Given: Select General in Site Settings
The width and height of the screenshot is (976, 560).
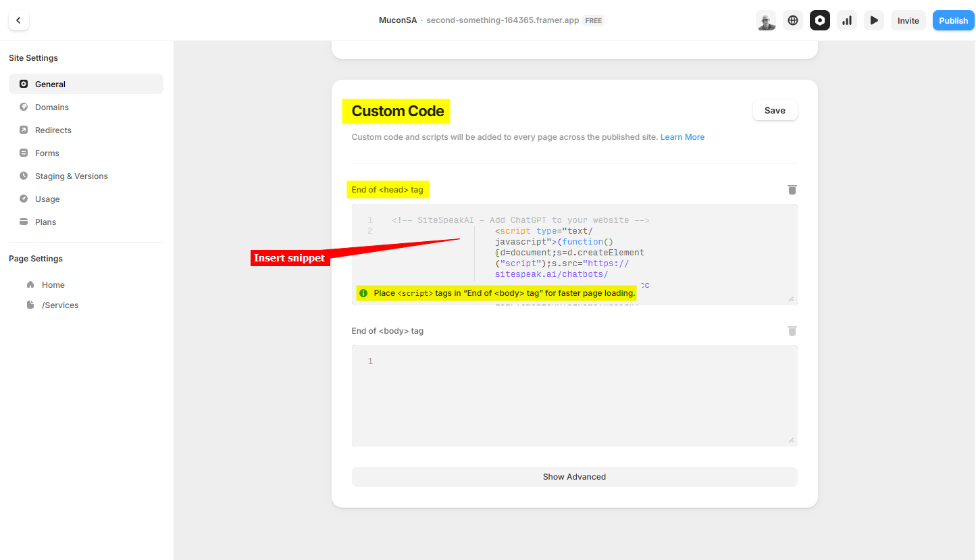Looking at the screenshot, I should pyautogui.click(x=86, y=84).
